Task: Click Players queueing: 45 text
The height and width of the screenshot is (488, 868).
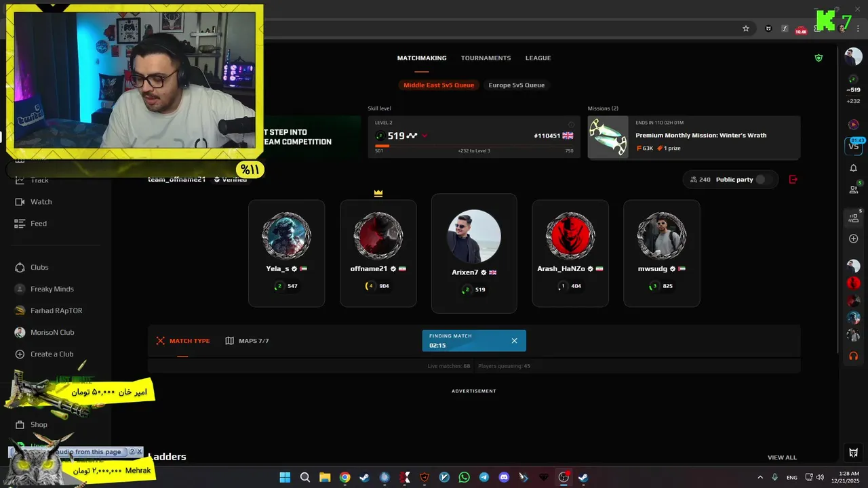Action: pyautogui.click(x=504, y=366)
